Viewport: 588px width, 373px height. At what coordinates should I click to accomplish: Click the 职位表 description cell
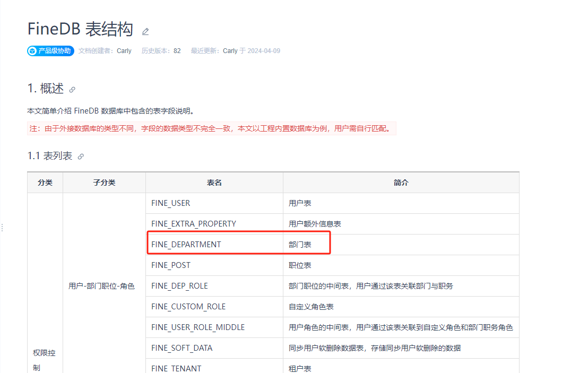click(401, 265)
